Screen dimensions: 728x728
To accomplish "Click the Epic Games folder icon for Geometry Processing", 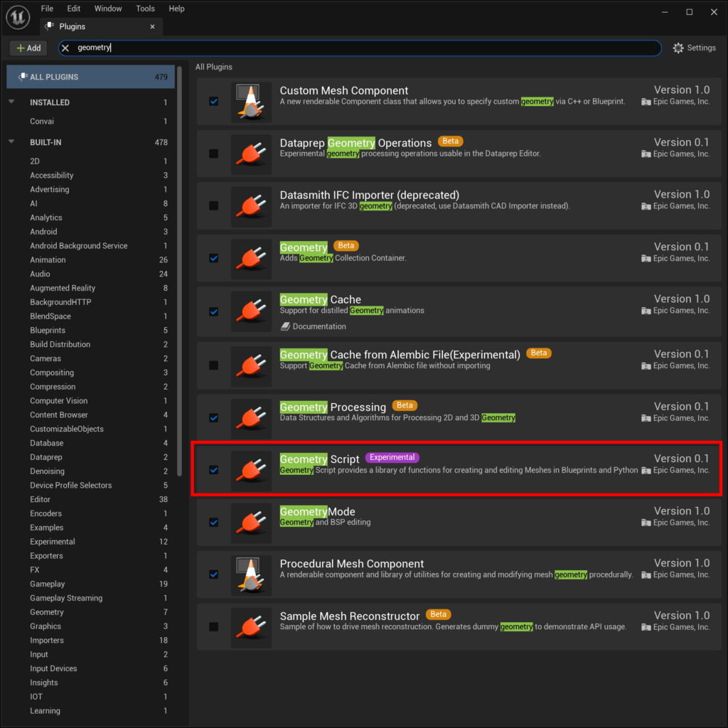I will [646, 418].
